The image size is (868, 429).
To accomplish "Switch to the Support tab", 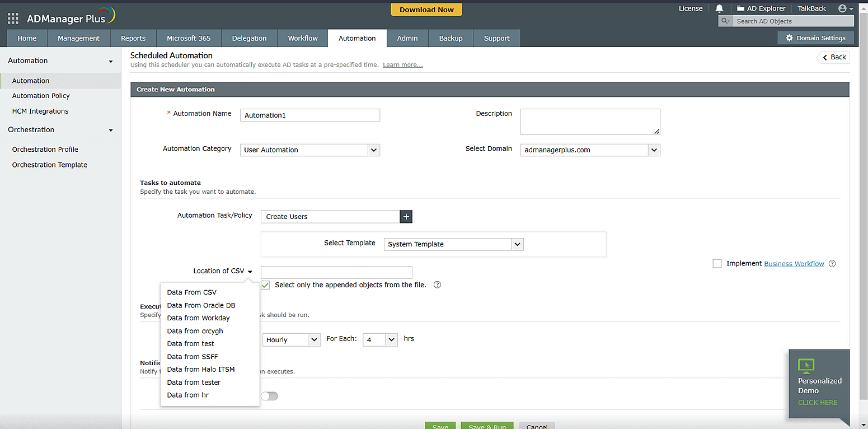I will click(497, 38).
